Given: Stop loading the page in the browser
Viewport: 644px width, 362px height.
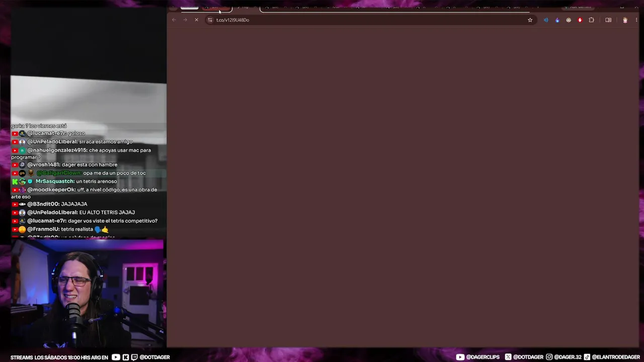Looking at the screenshot, I should click(x=196, y=20).
